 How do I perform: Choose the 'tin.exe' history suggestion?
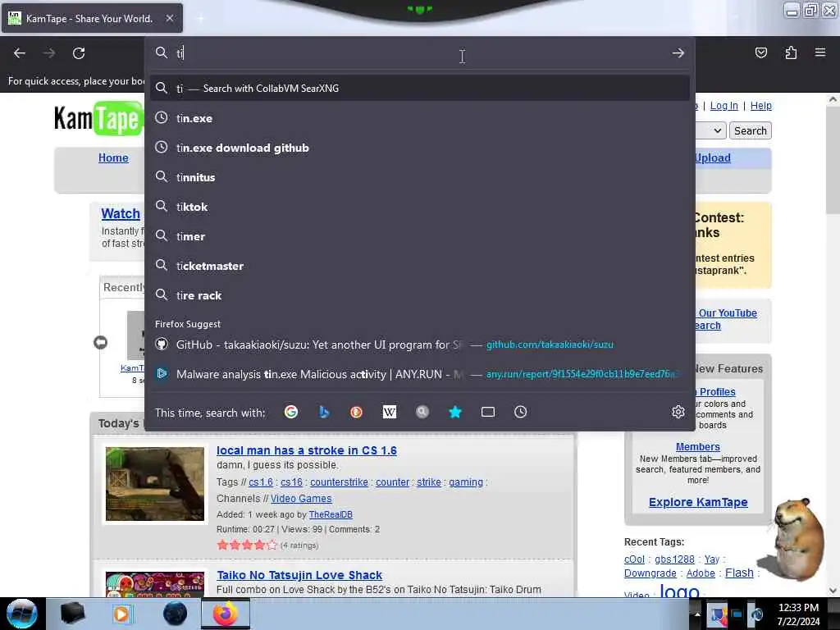(x=420, y=118)
